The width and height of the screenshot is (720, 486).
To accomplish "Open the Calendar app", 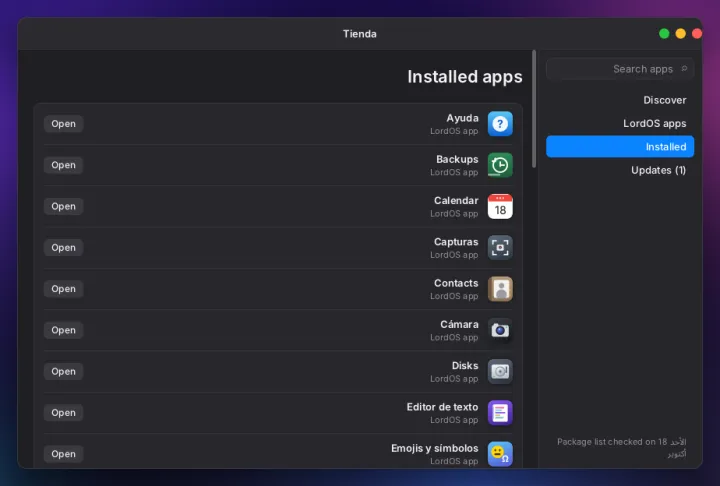I will (x=63, y=206).
